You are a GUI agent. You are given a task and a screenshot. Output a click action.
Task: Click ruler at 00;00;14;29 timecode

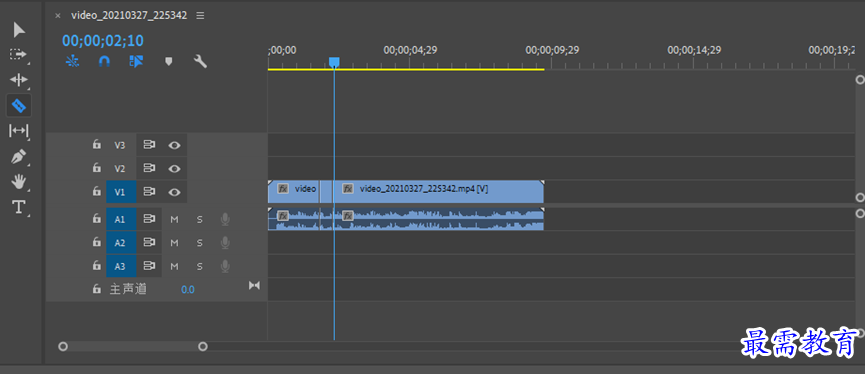coord(694,50)
